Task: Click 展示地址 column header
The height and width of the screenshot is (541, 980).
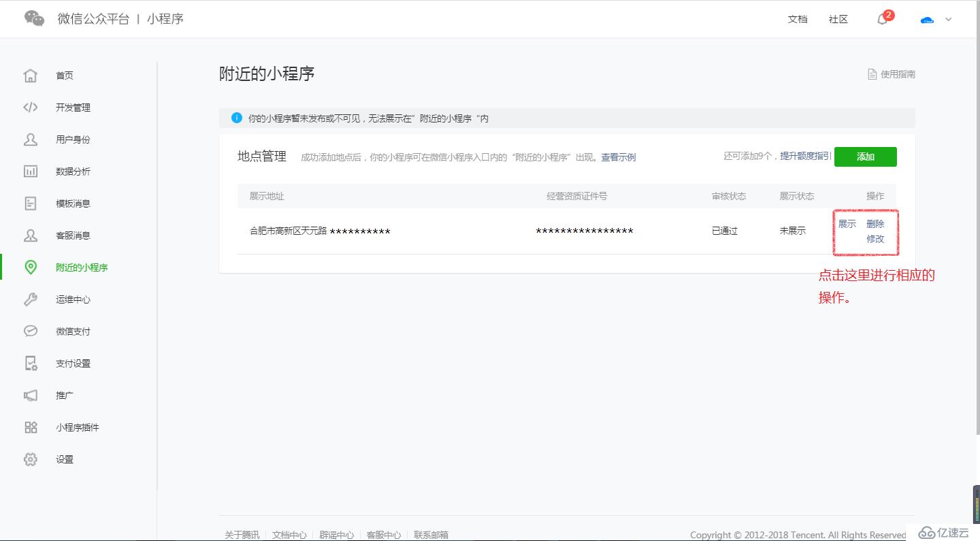Action: point(267,196)
